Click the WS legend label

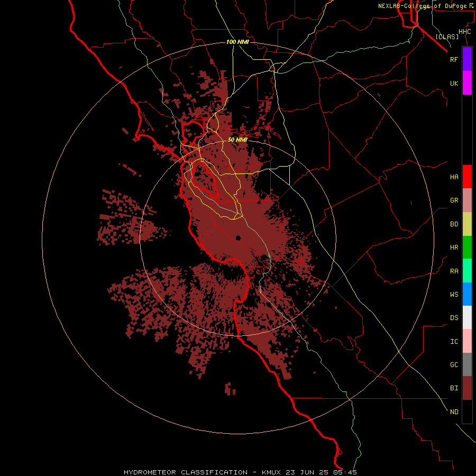454,294
